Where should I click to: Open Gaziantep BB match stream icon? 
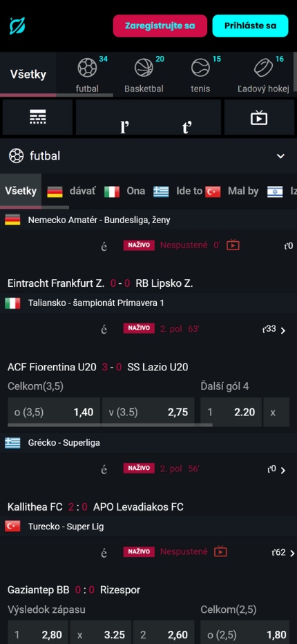click(x=220, y=551)
